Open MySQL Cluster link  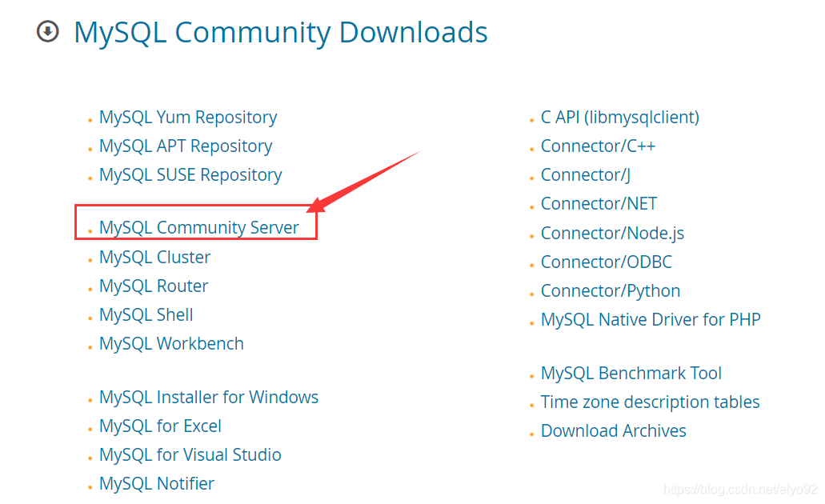click(154, 258)
